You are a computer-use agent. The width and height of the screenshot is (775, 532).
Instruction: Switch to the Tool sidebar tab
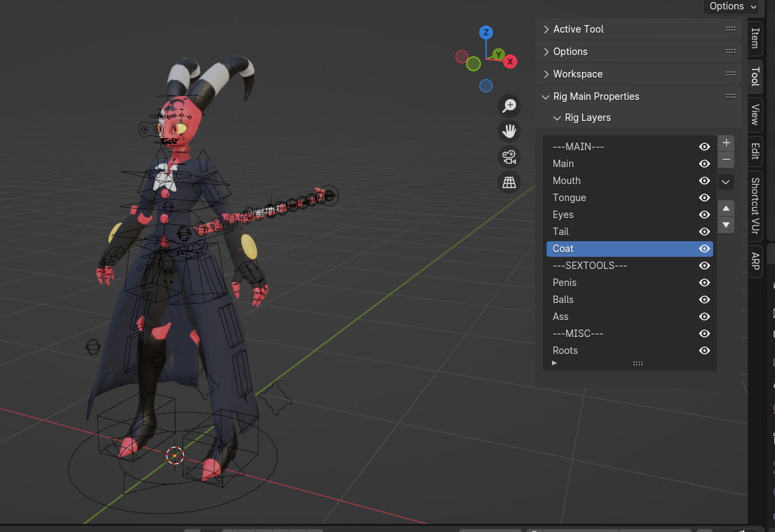[755, 76]
